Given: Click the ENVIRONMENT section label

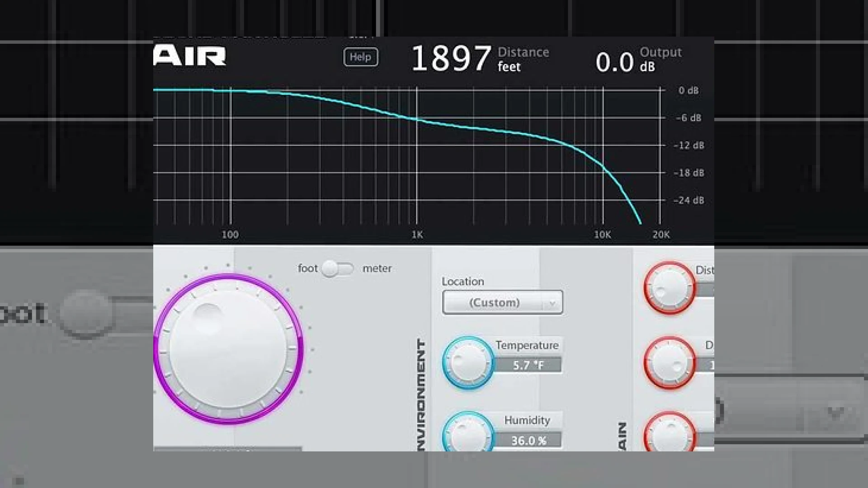Looking at the screenshot, I should click(421, 395).
